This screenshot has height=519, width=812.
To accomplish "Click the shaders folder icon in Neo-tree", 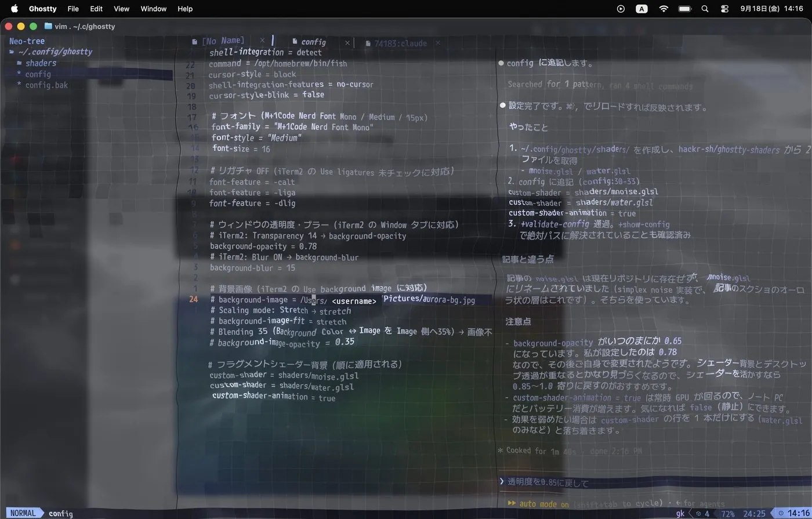I will tap(19, 63).
